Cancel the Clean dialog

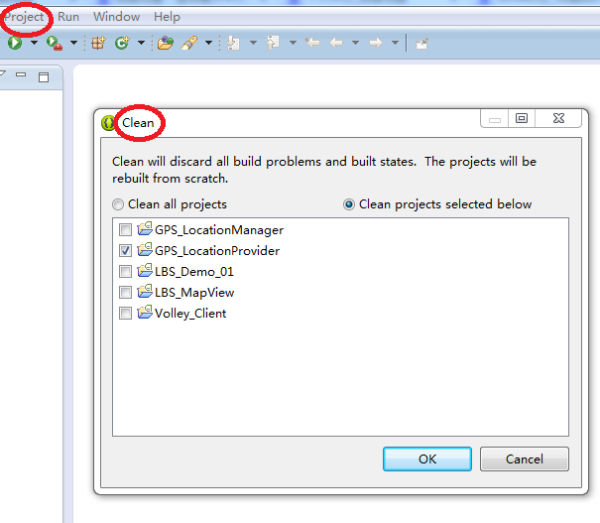click(x=524, y=459)
